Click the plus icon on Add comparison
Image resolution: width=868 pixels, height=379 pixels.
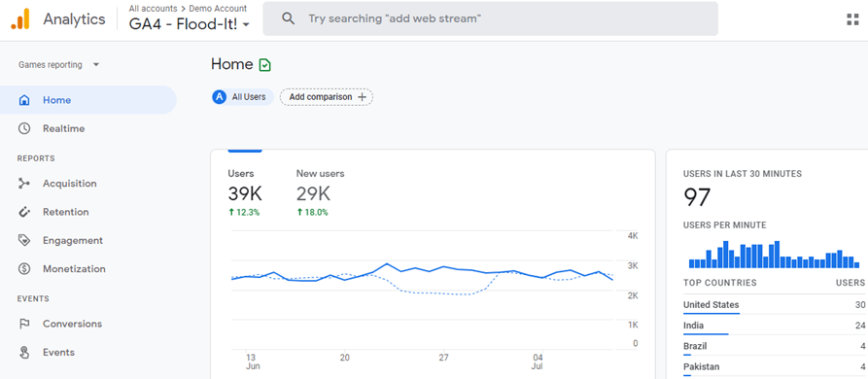point(362,97)
